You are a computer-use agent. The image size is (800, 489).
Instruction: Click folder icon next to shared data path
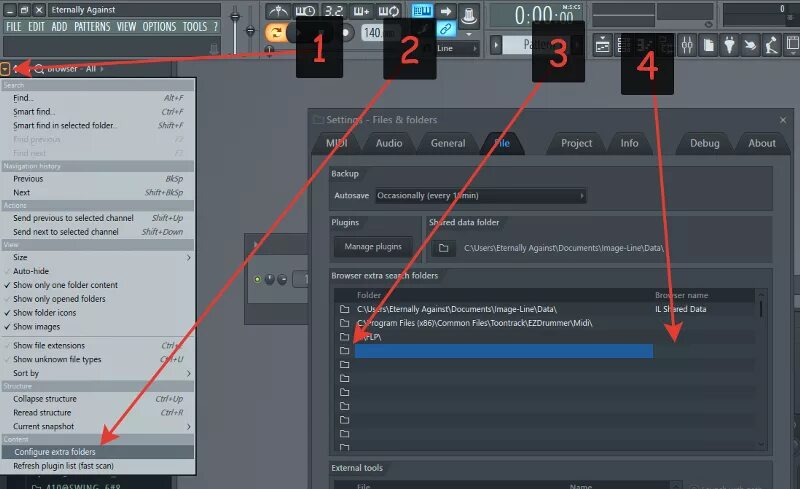coord(443,248)
